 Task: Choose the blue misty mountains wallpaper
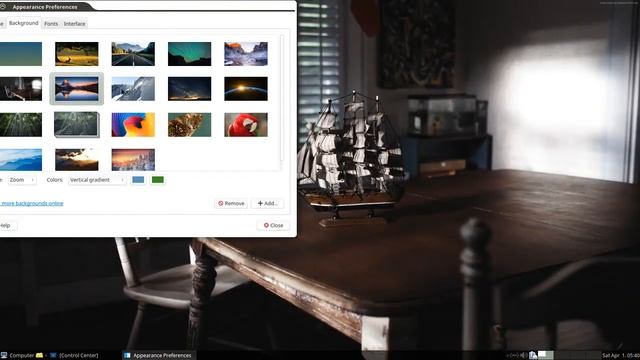20,160
